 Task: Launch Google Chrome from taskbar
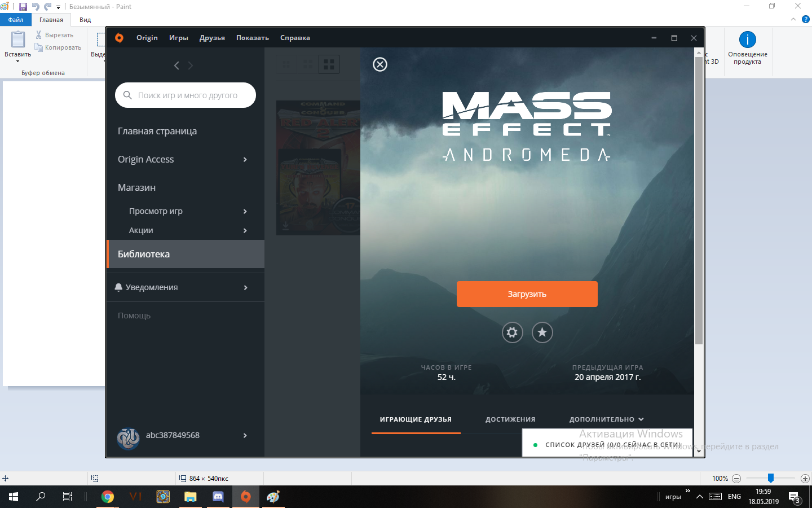click(107, 497)
